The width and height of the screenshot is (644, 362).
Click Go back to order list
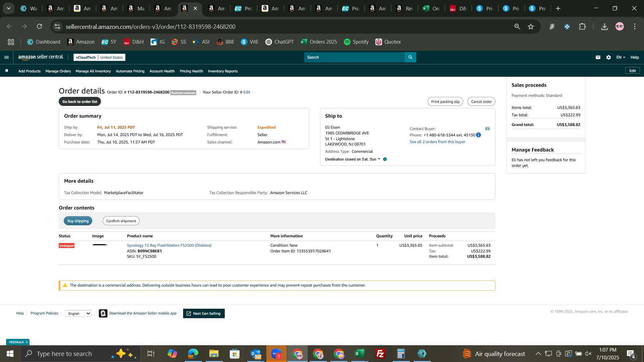[80, 102]
